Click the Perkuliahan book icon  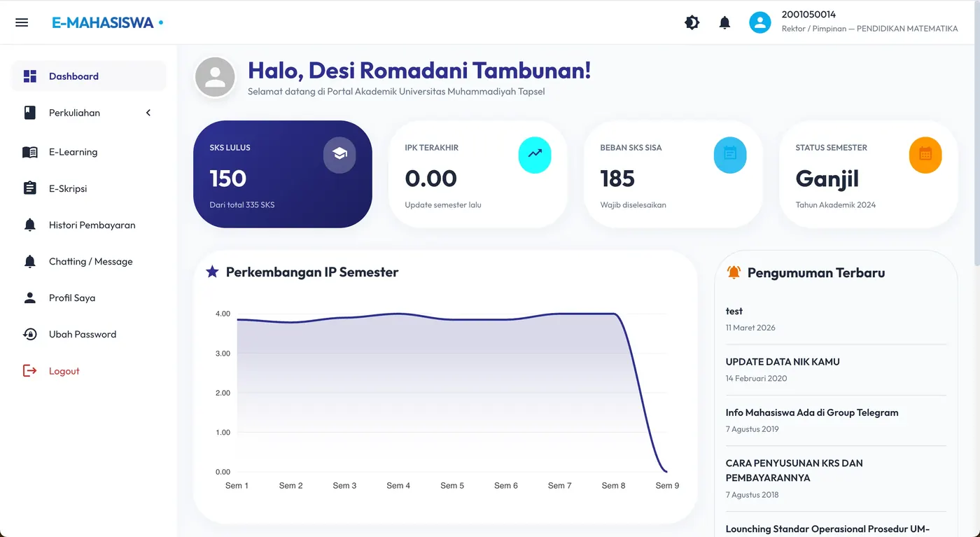tap(29, 113)
